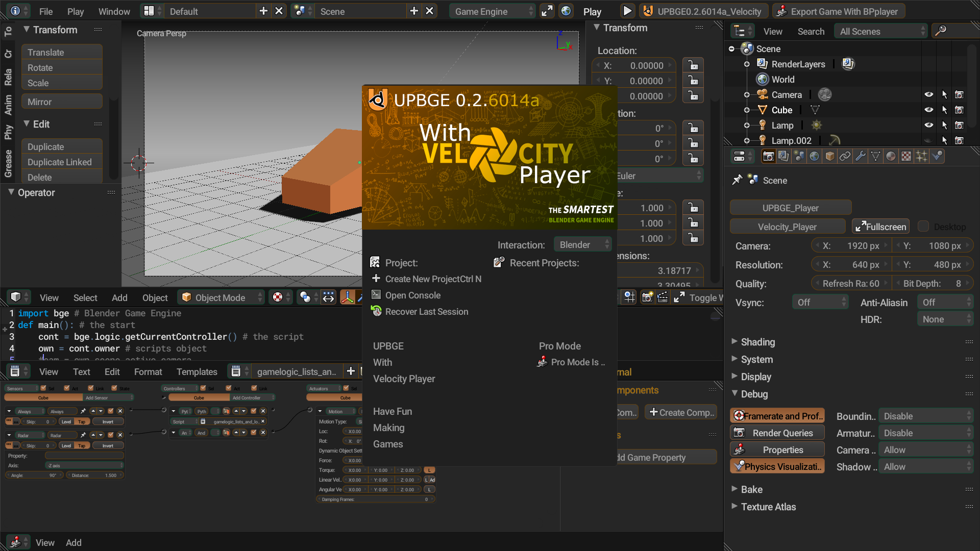The height and width of the screenshot is (551, 980).
Task: Open the Object Mode dropdown
Action: [220, 297]
